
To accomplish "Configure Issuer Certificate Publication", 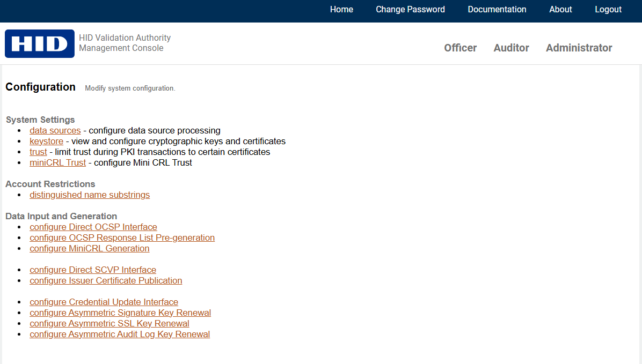I will [x=106, y=281].
